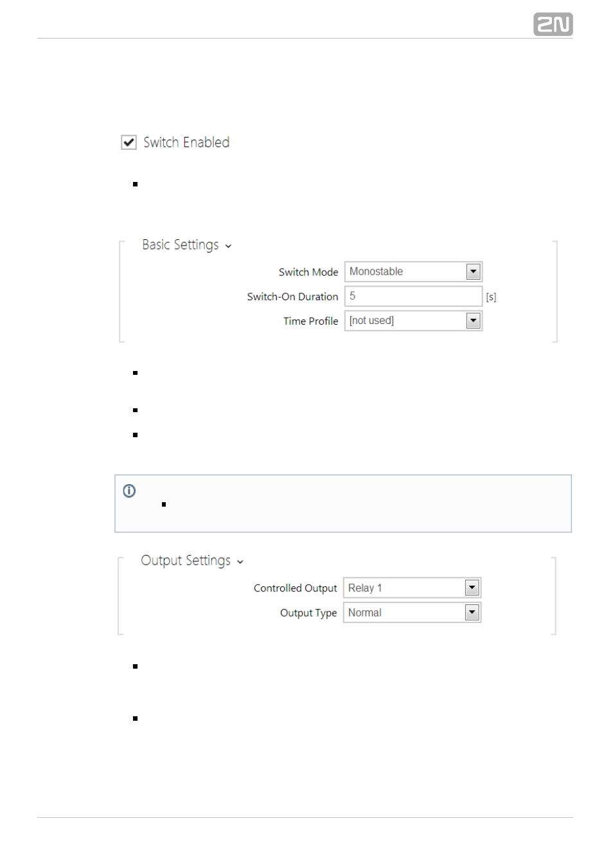Image resolution: width=613 pixels, height=868 pixels.
Task: Click the Switch Enabled label text
Action: [x=186, y=143]
